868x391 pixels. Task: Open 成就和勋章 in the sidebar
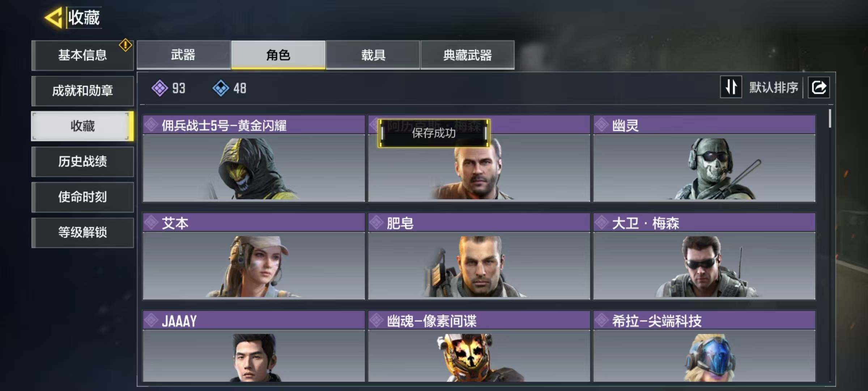pyautogui.click(x=82, y=91)
